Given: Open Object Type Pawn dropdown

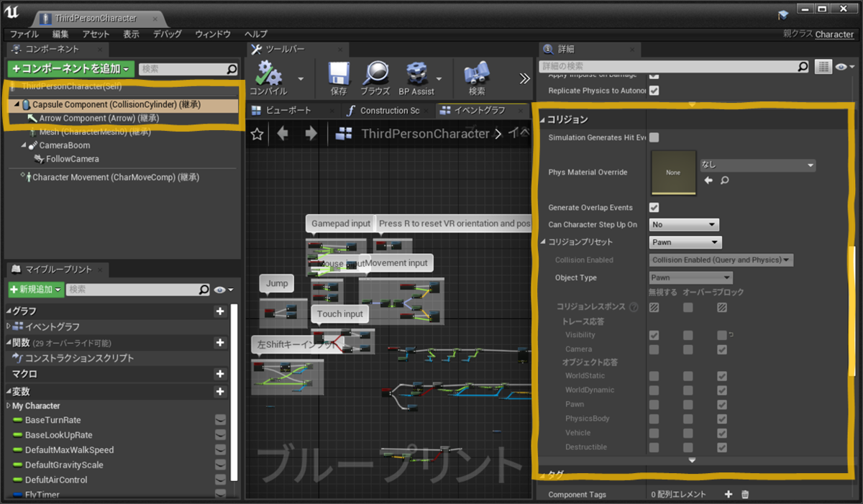Looking at the screenshot, I should [x=690, y=278].
